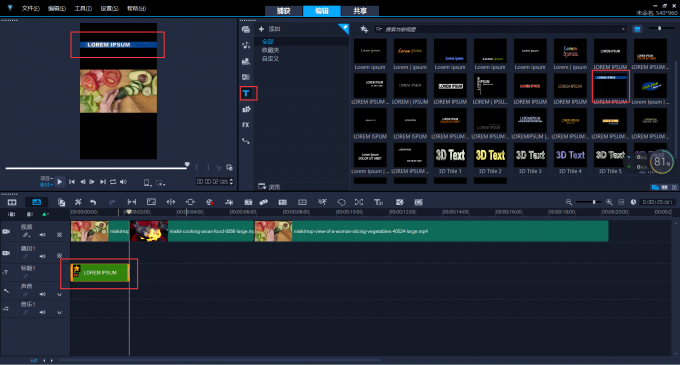Screen dimensions: 680x365
Task: Expand the voice track chevron
Action: tap(59, 294)
